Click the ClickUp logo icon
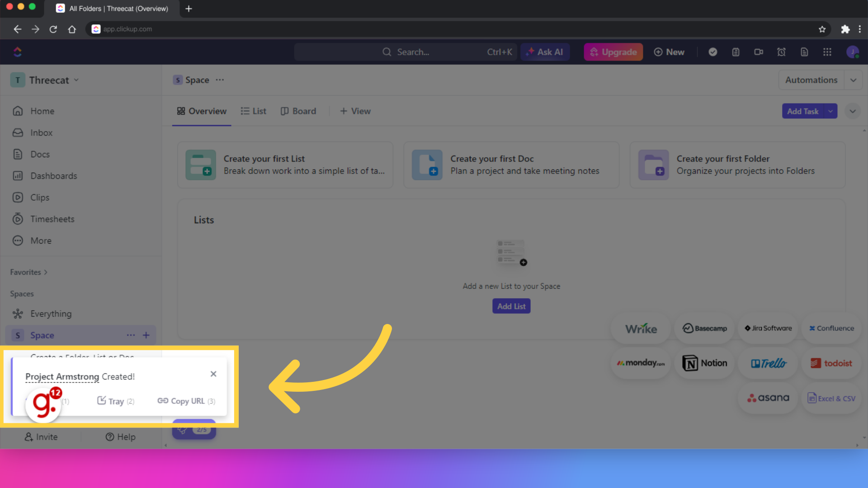The width and height of the screenshot is (868, 488). tap(18, 52)
